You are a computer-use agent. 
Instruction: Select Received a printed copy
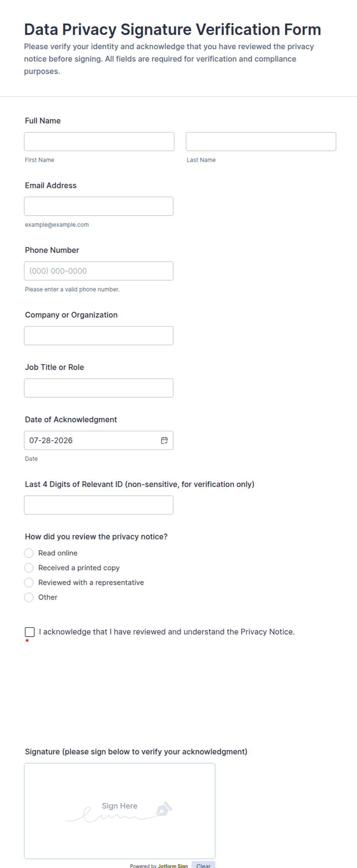click(x=29, y=568)
